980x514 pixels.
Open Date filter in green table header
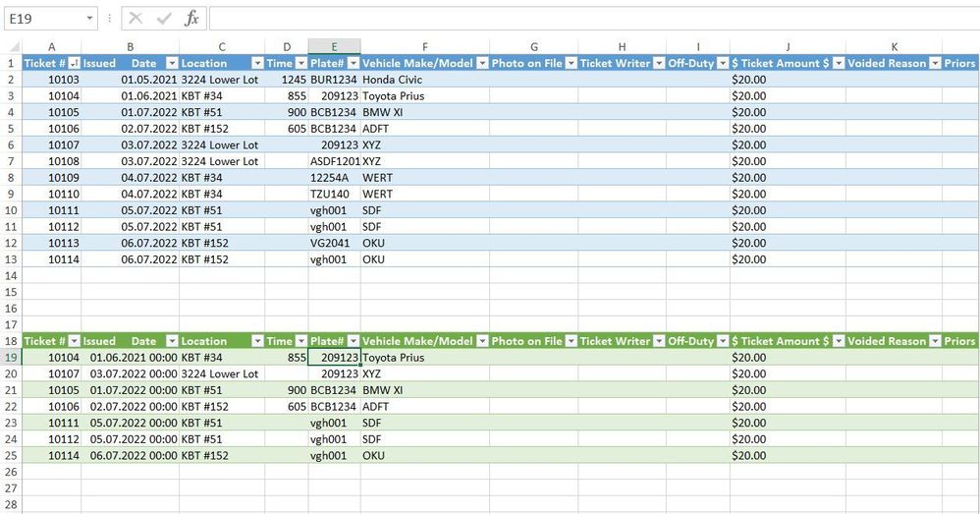click(172, 341)
